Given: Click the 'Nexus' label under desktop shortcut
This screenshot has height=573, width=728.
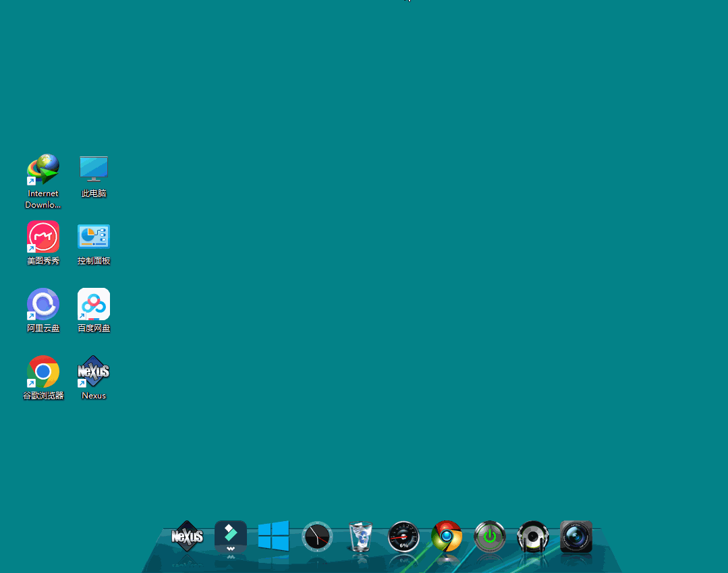Looking at the screenshot, I should 94,396.
